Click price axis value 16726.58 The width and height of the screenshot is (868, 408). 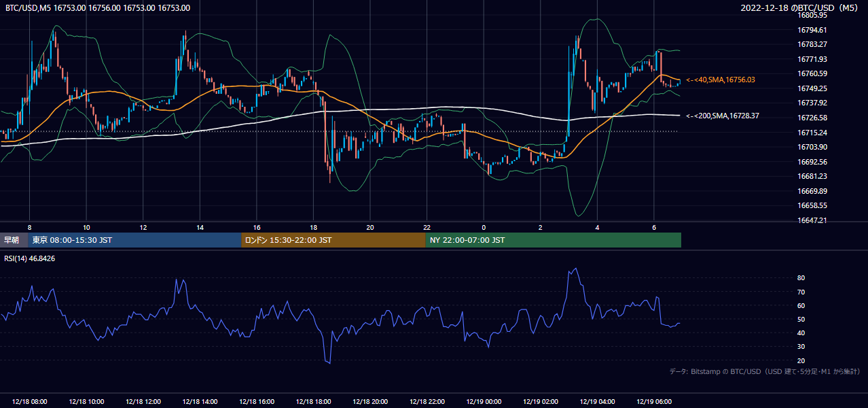point(812,118)
